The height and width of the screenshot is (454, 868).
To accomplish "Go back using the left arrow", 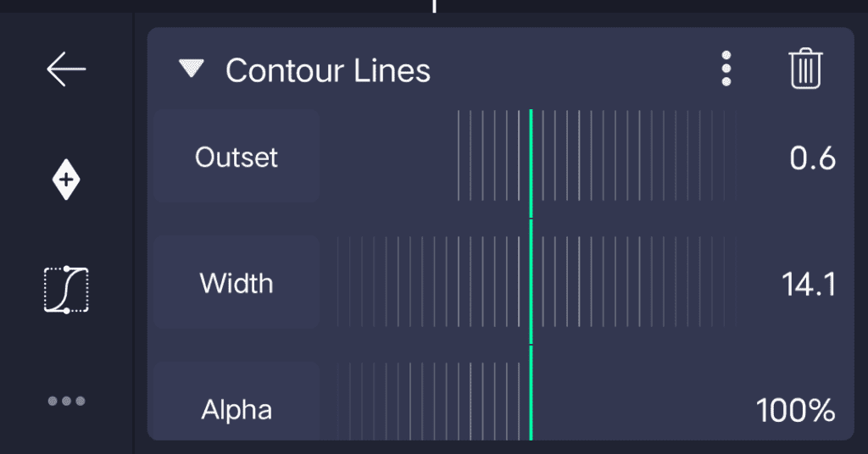I will tap(66, 69).
